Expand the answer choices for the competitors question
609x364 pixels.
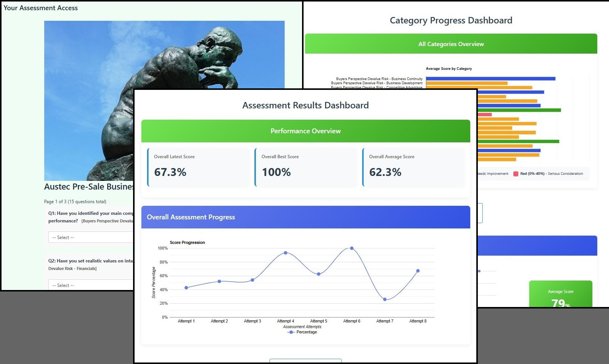coord(91,237)
